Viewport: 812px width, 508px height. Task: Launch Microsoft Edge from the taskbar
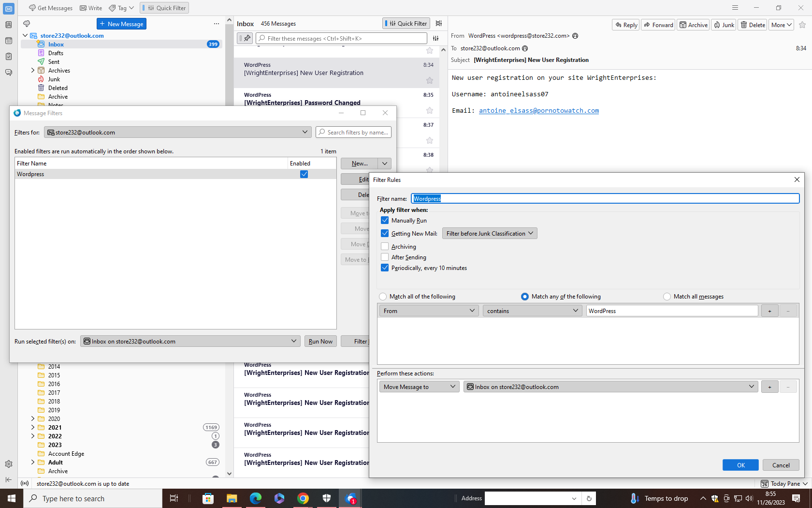point(256,498)
